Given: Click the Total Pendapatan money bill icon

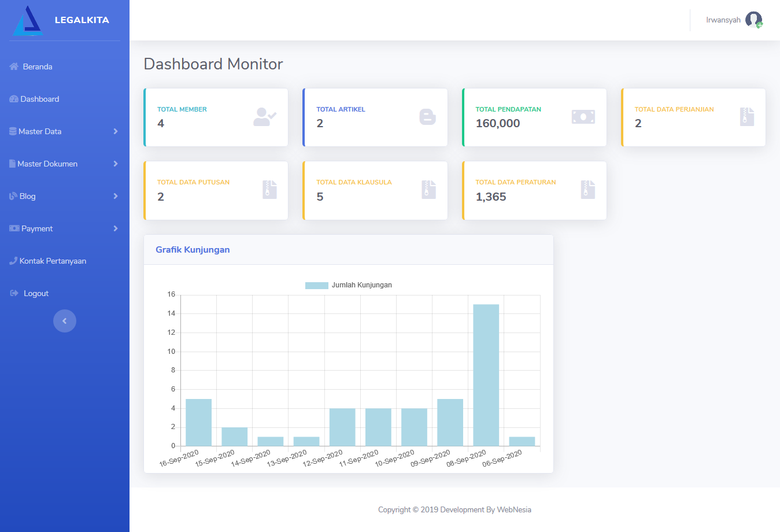Looking at the screenshot, I should [x=583, y=117].
